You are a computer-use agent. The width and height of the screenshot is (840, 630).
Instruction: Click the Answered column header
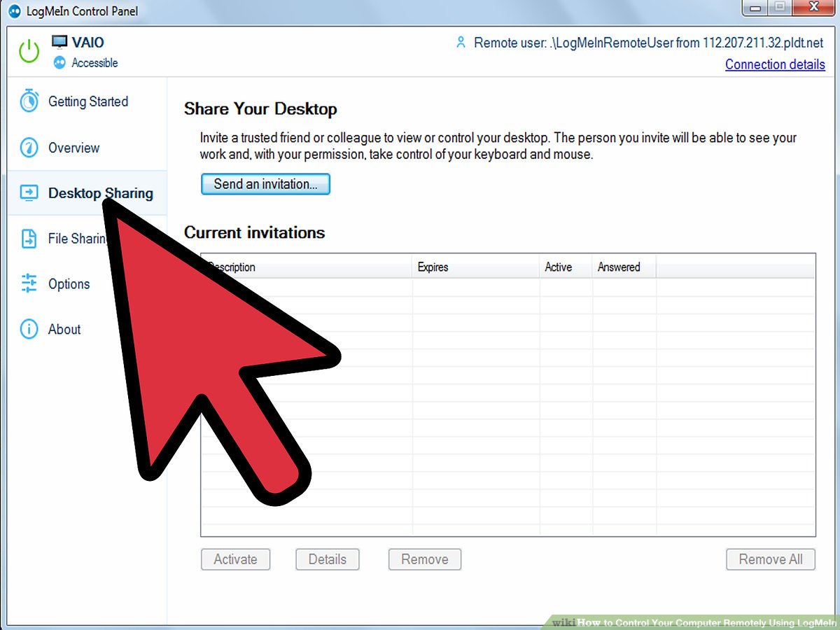tap(619, 267)
